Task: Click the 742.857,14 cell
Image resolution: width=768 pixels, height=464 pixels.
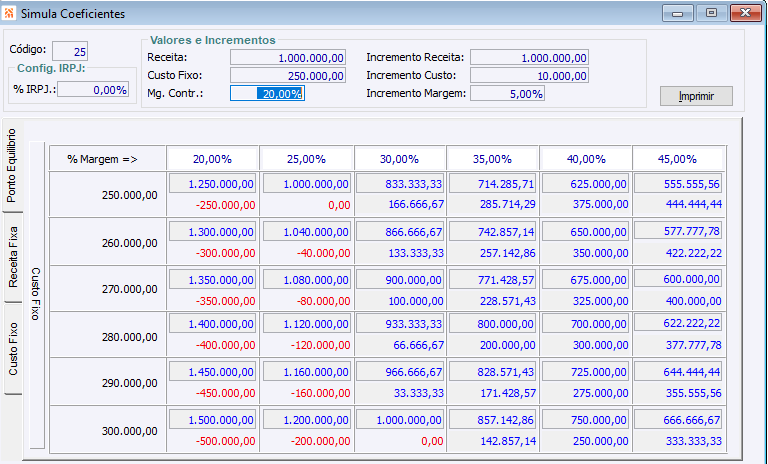Action: 493,232
